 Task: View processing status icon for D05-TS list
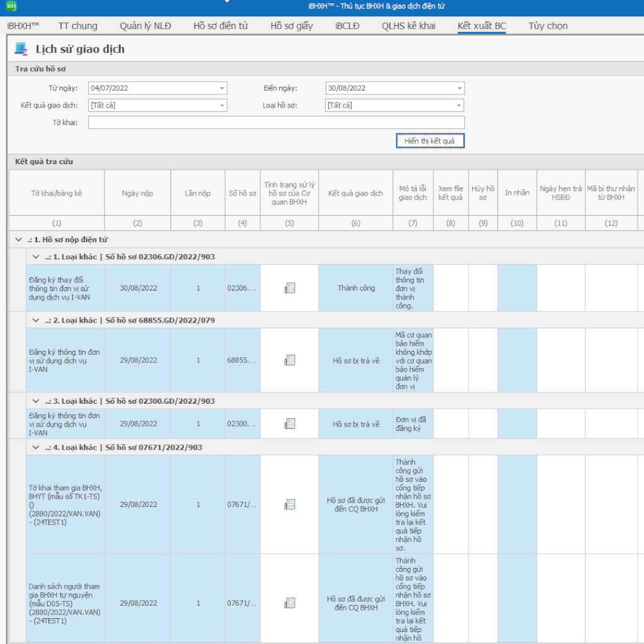click(x=289, y=603)
